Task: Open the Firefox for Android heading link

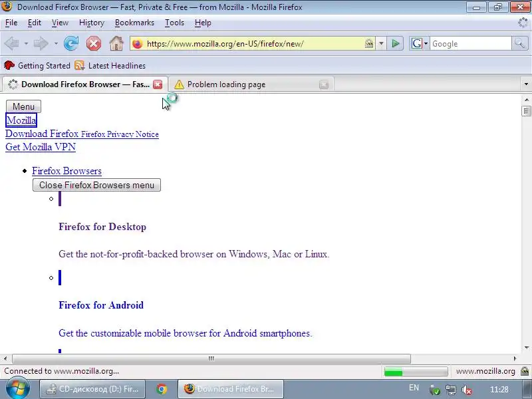Action: pyautogui.click(x=101, y=305)
